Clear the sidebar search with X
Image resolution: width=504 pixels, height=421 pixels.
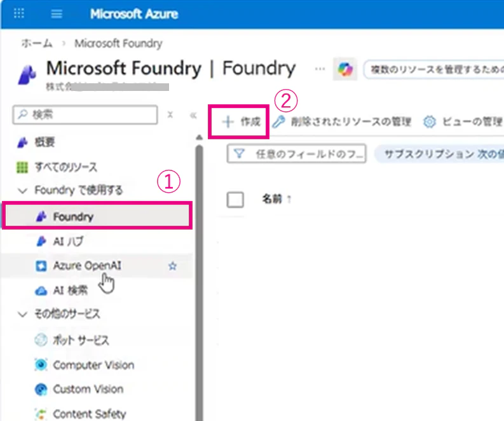pyautogui.click(x=170, y=114)
